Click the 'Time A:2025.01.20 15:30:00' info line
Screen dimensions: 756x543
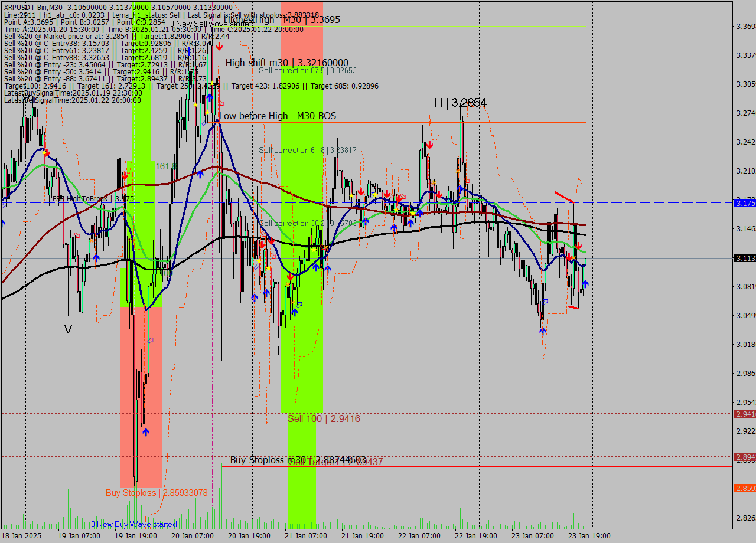[x=154, y=29]
